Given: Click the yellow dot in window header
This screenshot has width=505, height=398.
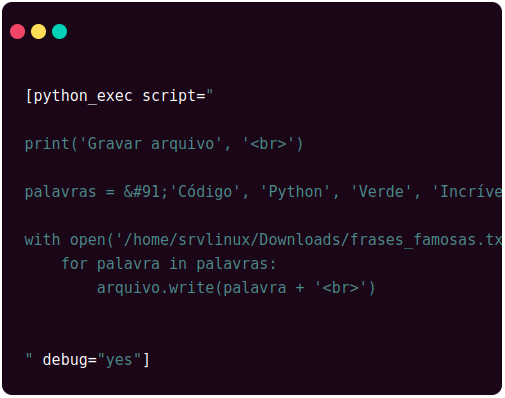Looking at the screenshot, I should tap(38, 32).
